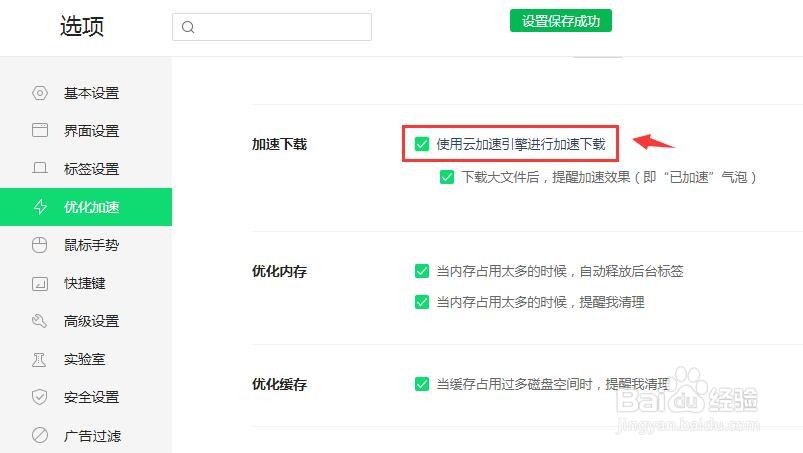Toggle 下载大文件后提醒加速效果 checkbox
This screenshot has width=803, height=453.
coord(447,177)
